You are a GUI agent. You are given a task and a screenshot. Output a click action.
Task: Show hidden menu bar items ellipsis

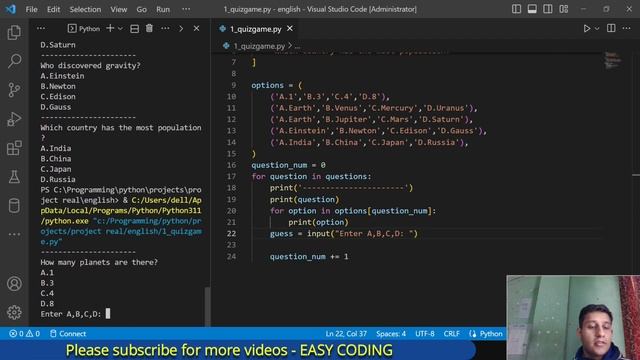[x=186, y=9]
